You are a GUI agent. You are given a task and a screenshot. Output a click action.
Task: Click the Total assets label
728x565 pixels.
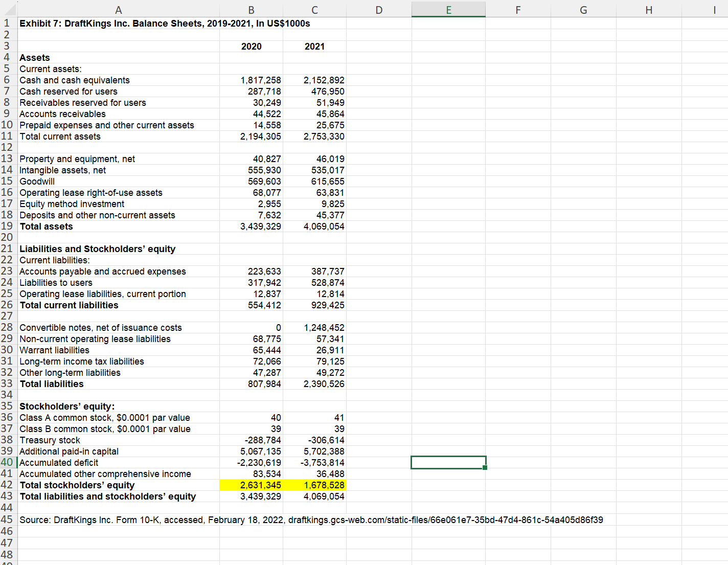click(x=46, y=227)
